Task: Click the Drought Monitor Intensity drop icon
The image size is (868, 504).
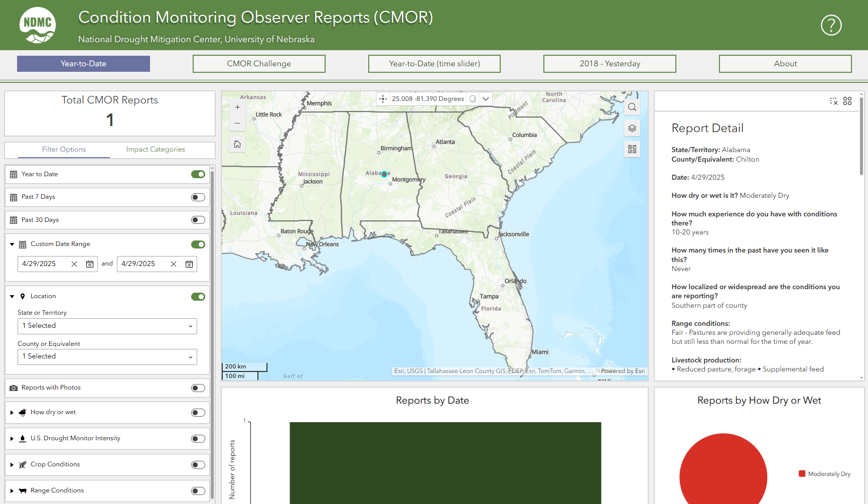Action: tap(23, 439)
